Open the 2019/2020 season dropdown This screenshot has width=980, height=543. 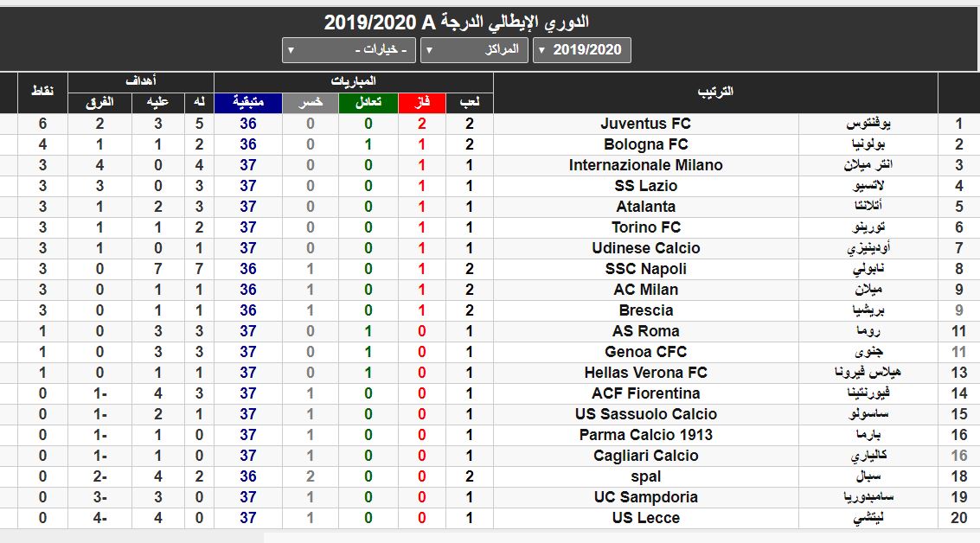582,50
